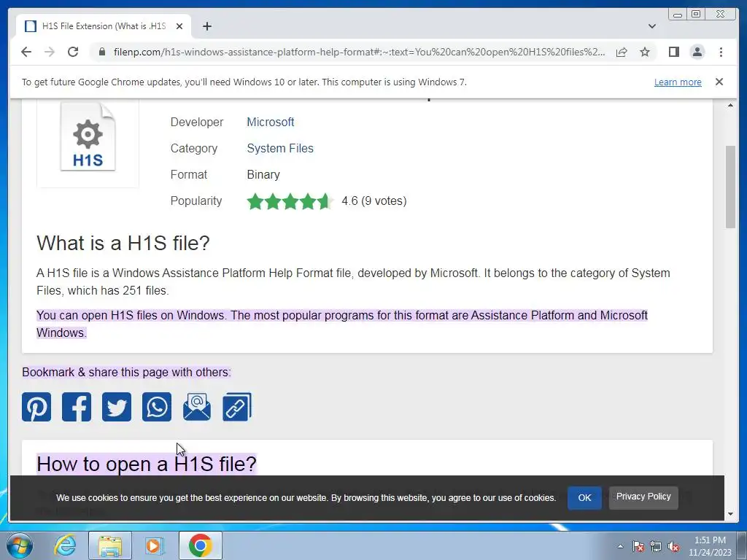Click the scrollbar up arrow
The image size is (747, 560).
coord(730,105)
